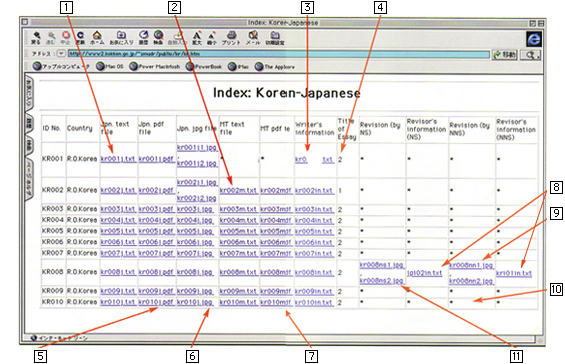This screenshot has height=364, width=565.
Task: Open the kr004m.txt link
Action: [238, 220]
